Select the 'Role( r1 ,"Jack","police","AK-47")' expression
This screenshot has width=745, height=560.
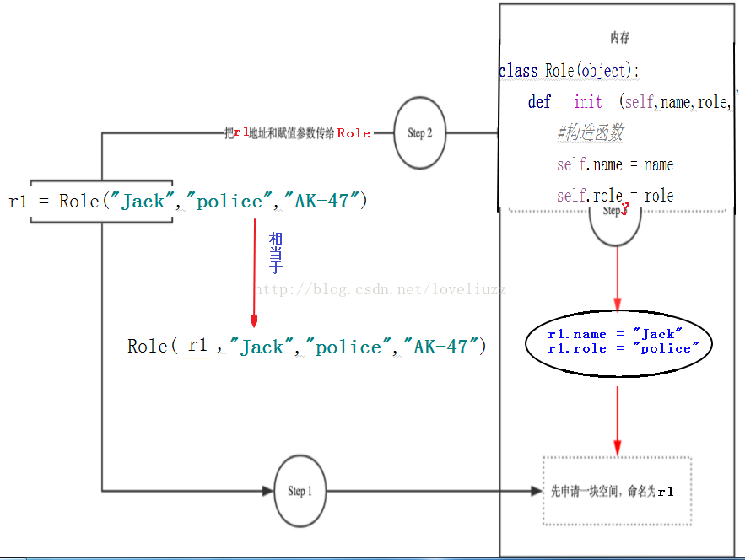(307, 347)
